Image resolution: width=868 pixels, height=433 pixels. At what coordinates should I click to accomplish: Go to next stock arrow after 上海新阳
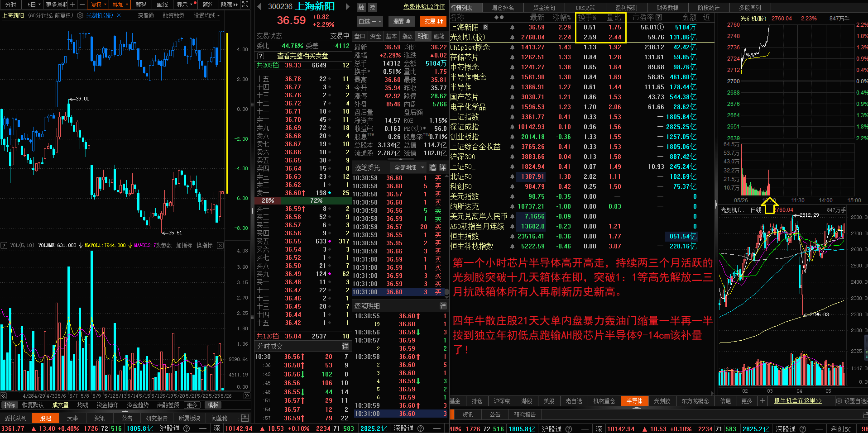(x=348, y=7)
